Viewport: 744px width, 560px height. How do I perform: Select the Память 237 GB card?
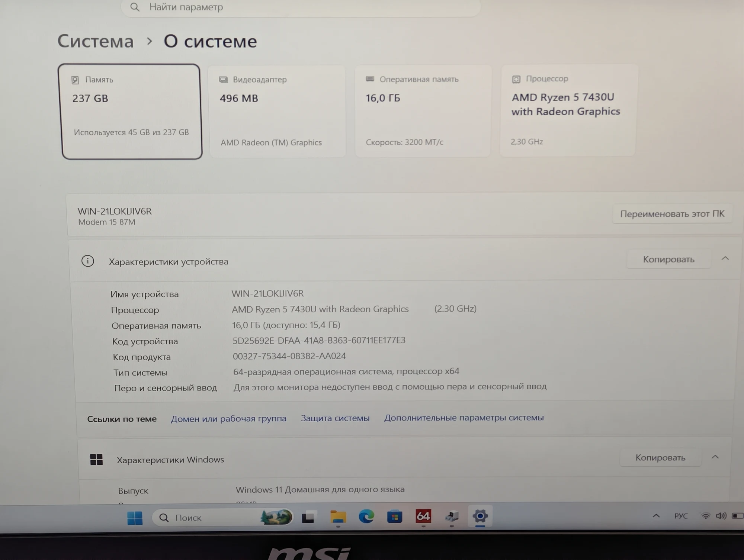pyautogui.click(x=130, y=112)
